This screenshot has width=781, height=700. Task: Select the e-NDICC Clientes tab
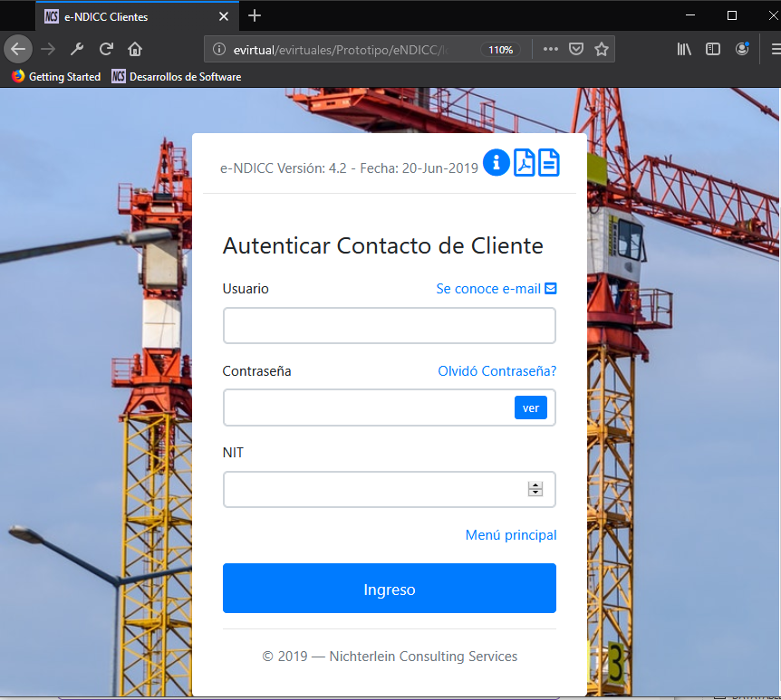[x=127, y=16]
